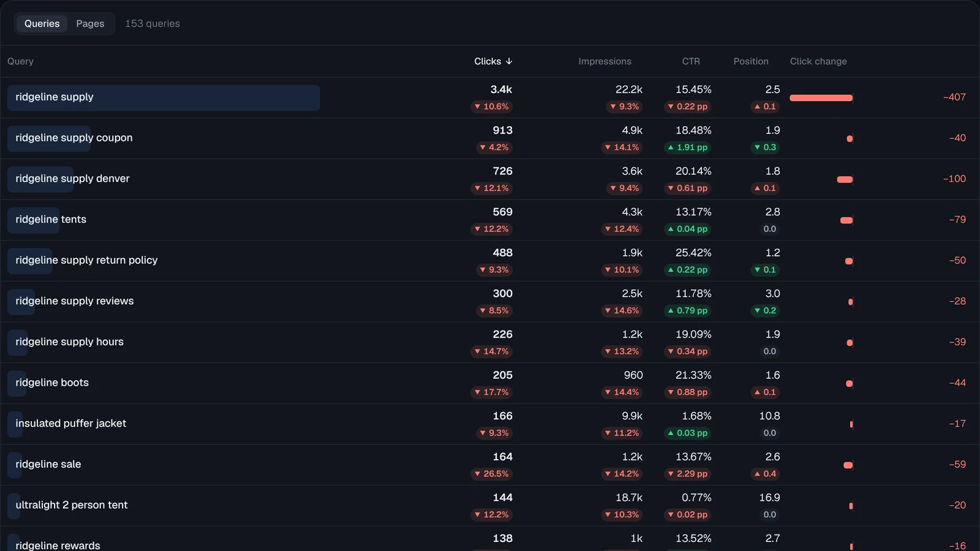Image resolution: width=980 pixels, height=551 pixels.
Task: Click the 22.2k impressions value
Action: click(629, 89)
